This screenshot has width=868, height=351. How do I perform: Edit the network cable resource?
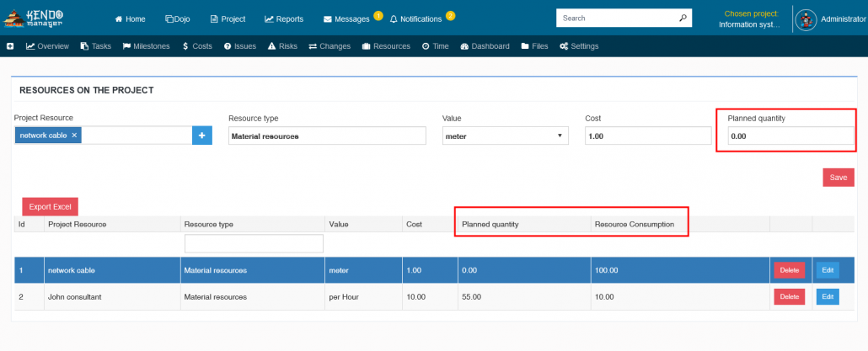click(x=828, y=270)
